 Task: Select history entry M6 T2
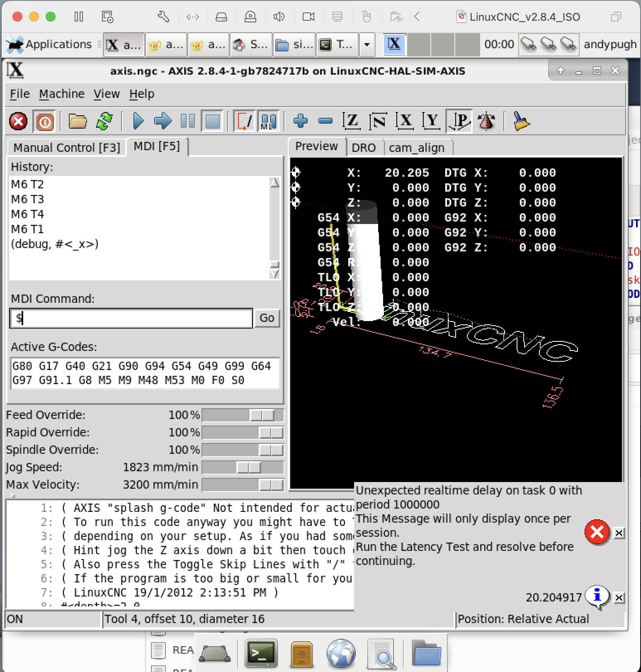pos(27,184)
